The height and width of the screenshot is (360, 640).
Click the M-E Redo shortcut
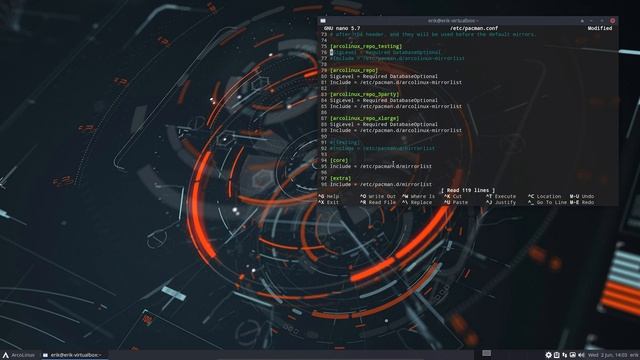pos(582,202)
